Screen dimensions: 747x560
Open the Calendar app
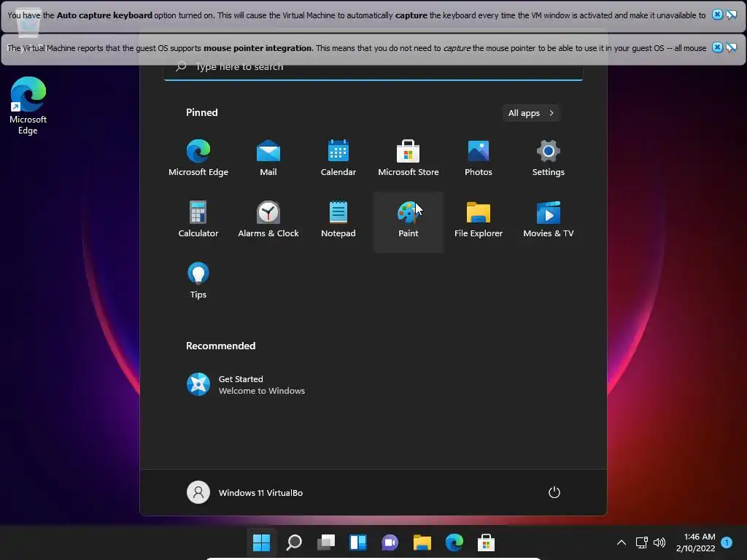click(x=338, y=158)
